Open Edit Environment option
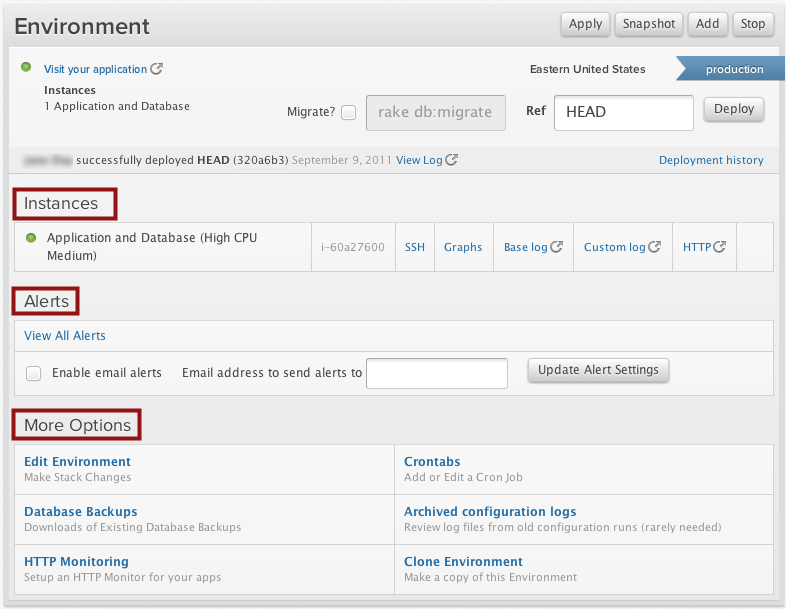The image size is (786, 609). (x=77, y=462)
